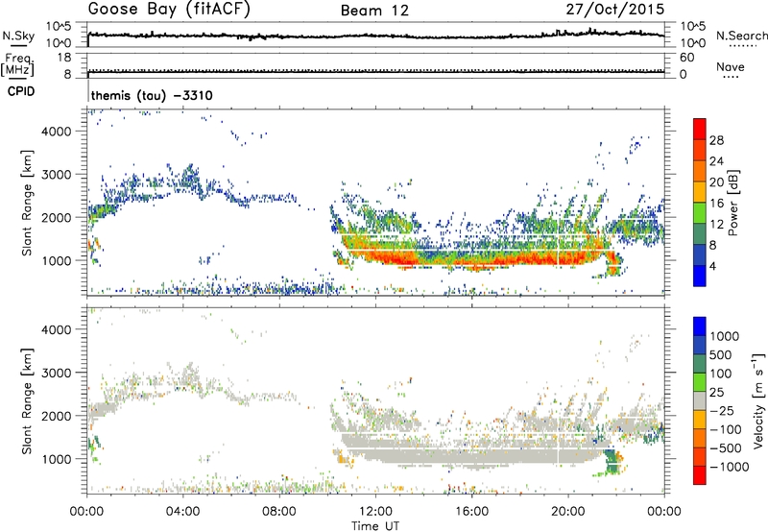Click the '18' frequency axis value
768x532 pixels.
pos(64,58)
